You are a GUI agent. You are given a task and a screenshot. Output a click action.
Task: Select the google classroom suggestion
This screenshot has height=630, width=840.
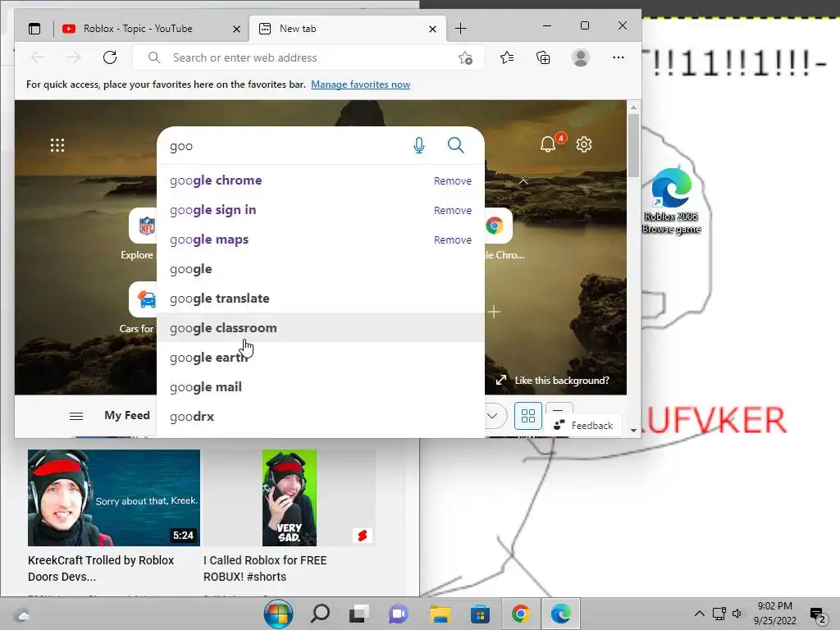point(321,327)
